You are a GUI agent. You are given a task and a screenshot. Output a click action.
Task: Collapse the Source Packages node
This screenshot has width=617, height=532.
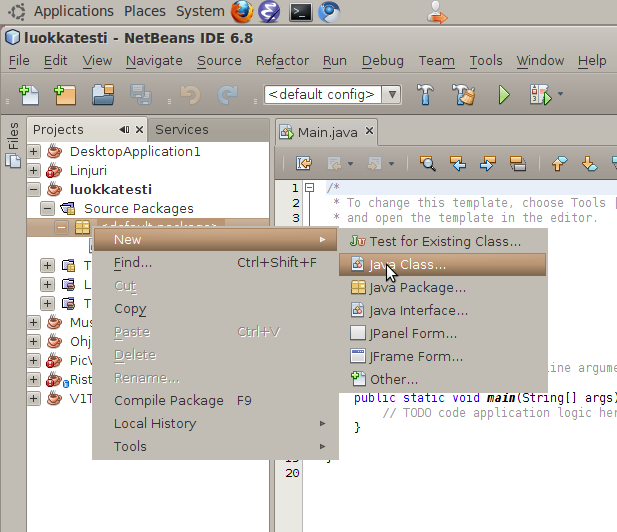click(47, 208)
